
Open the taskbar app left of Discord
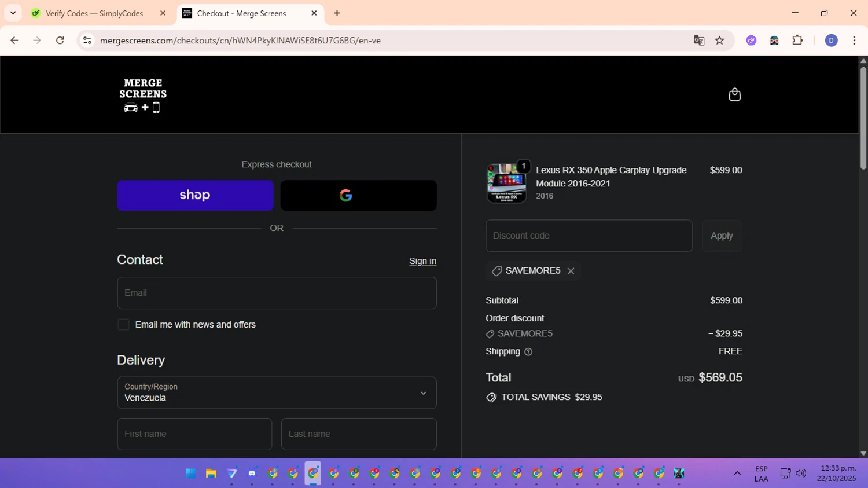click(x=231, y=474)
